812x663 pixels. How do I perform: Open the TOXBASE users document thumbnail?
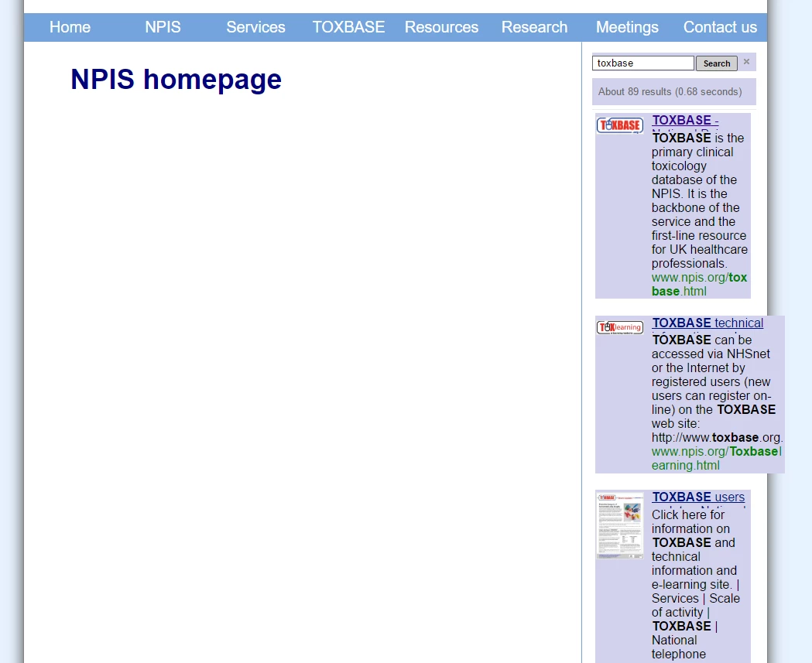pyautogui.click(x=620, y=525)
